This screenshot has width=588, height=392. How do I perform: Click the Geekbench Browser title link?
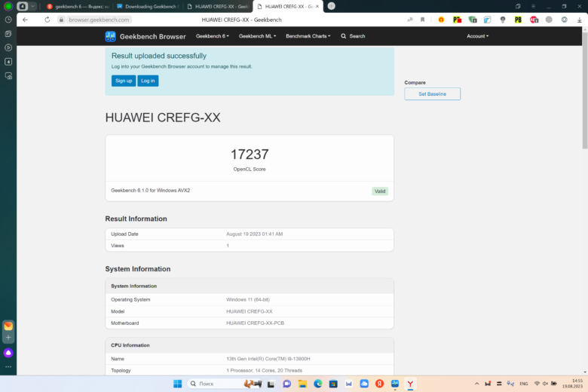[152, 36]
